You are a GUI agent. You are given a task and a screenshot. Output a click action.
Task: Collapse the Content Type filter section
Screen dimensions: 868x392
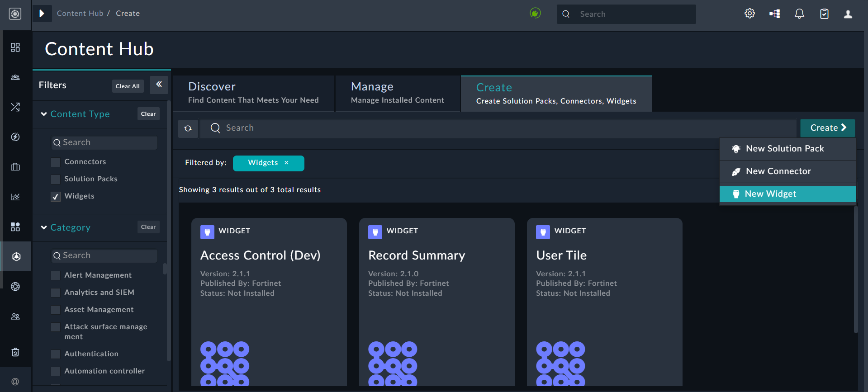44,114
